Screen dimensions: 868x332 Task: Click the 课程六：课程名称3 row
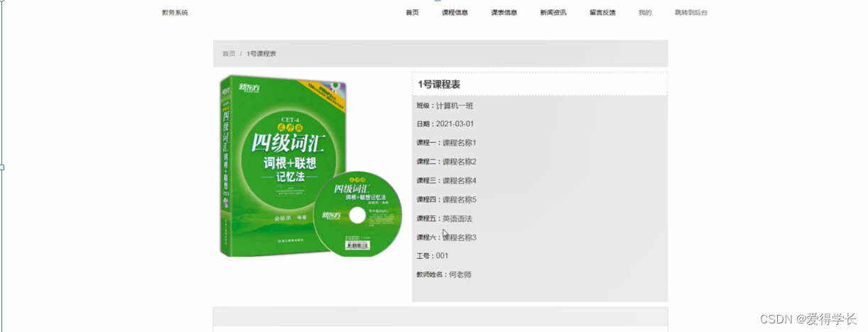click(446, 237)
